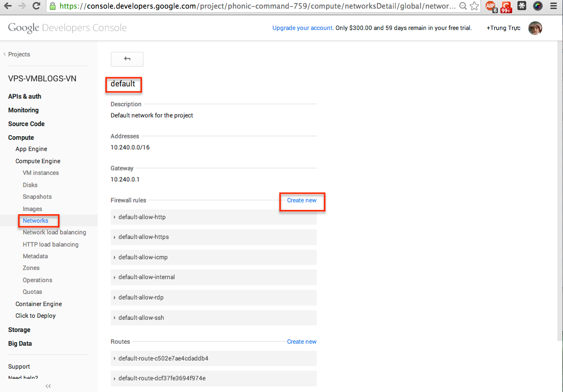This screenshot has height=392, width=563.
Task: Click the user profile avatar picture
Action: (x=535, y=28)
